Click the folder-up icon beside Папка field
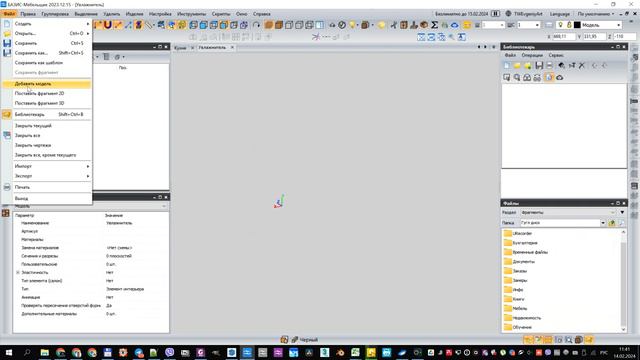This screenshot has height=360, width=640. [611, 223]
